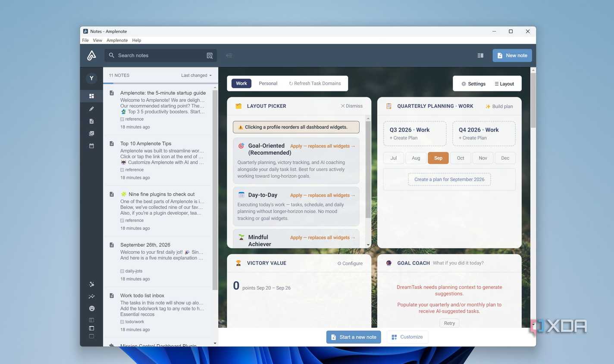The image size is (614, 364).
Task: Click the Amplenote paperclip logo
Action: (91, 55)
